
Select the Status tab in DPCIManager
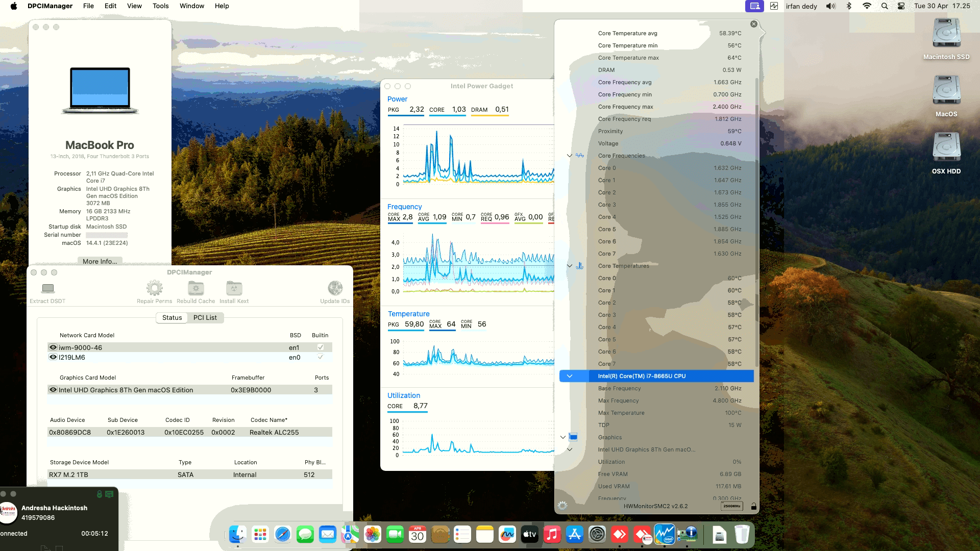[172, 317]
